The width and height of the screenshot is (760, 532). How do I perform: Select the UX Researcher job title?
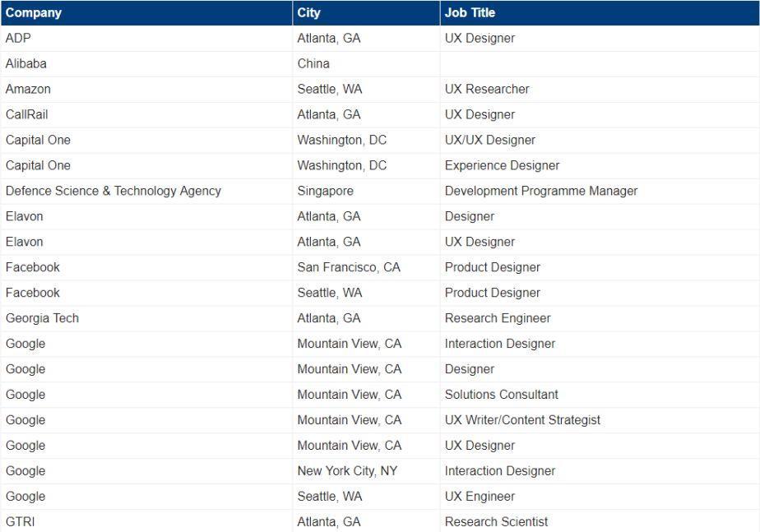point(487,89)
